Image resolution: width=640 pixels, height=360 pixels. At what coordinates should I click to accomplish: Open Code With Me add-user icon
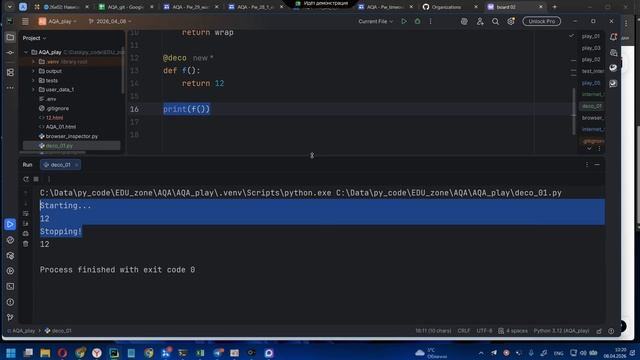[x=480, y=21]
